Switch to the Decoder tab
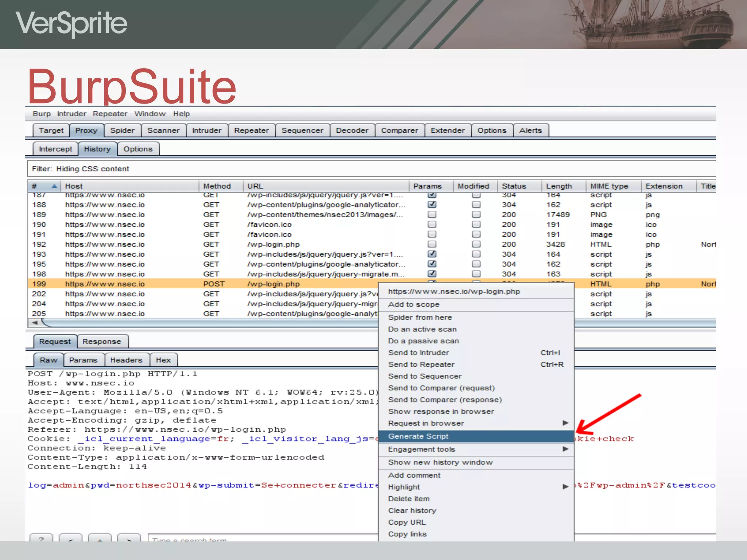747x560 pixels. point(352,131)
